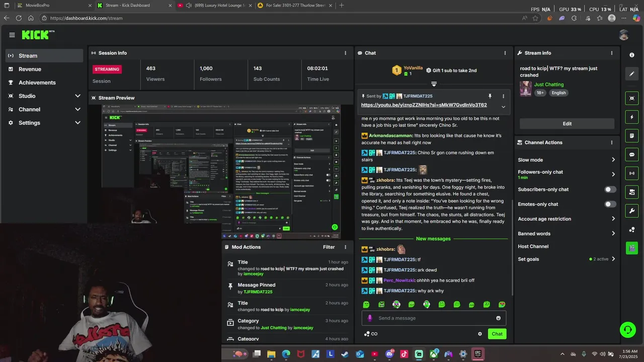The image size is (644, 362).
Task: Click the Send a message input field
Action: click(434, 318)
